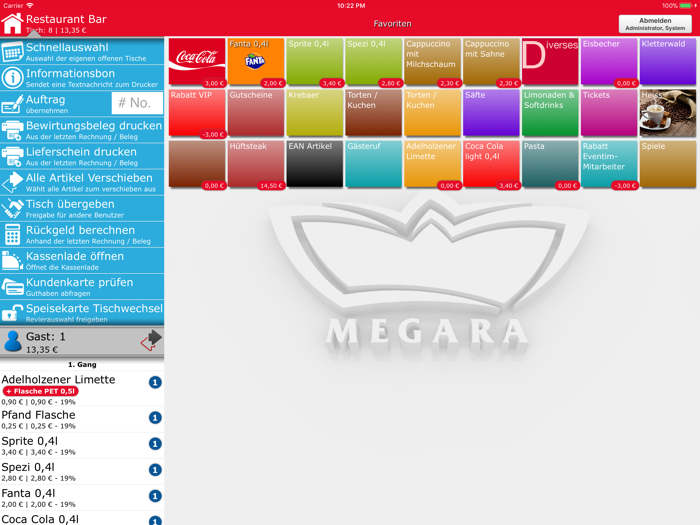Tap quantity badge for Adelholzener Limette
This screenshot has width=700, height=525.
(x=155, y=383)
